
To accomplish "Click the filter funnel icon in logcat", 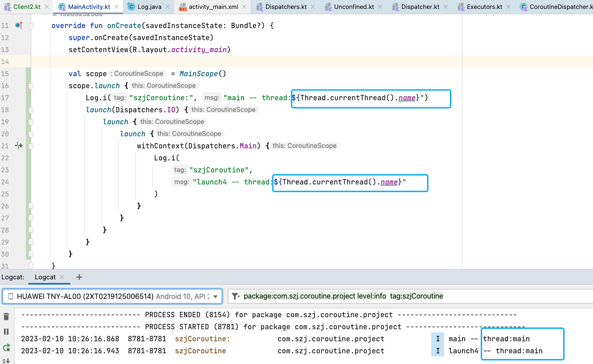I will point(236,296).
